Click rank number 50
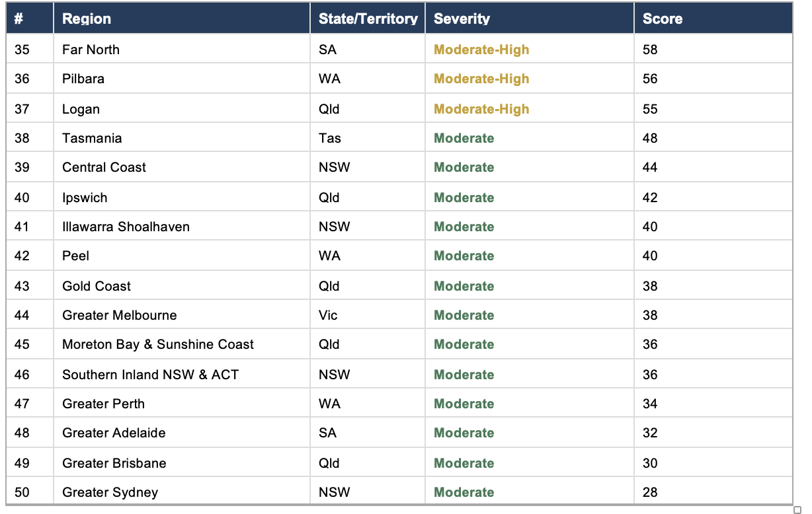 click(x=22, y=492)
